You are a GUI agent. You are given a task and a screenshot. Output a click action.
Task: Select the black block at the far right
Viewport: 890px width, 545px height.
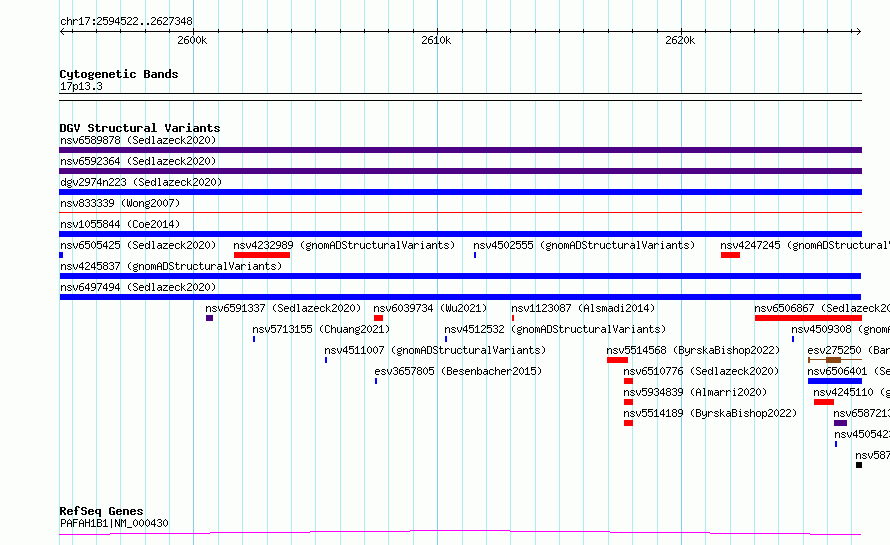pyautogui.click(x=859, y=465)
